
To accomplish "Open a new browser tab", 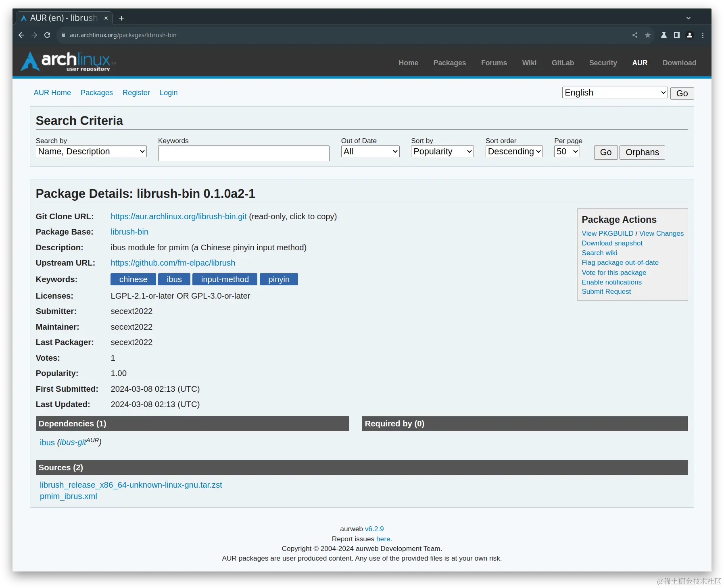I will pos(121,18).
